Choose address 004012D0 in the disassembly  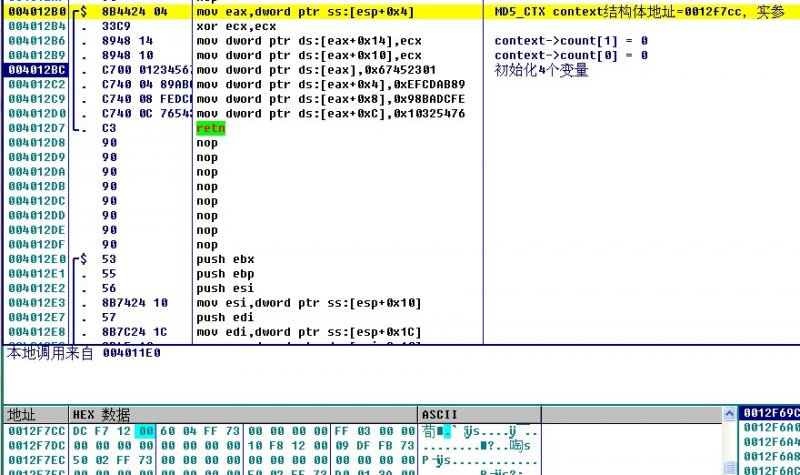[x=37, y=113]
